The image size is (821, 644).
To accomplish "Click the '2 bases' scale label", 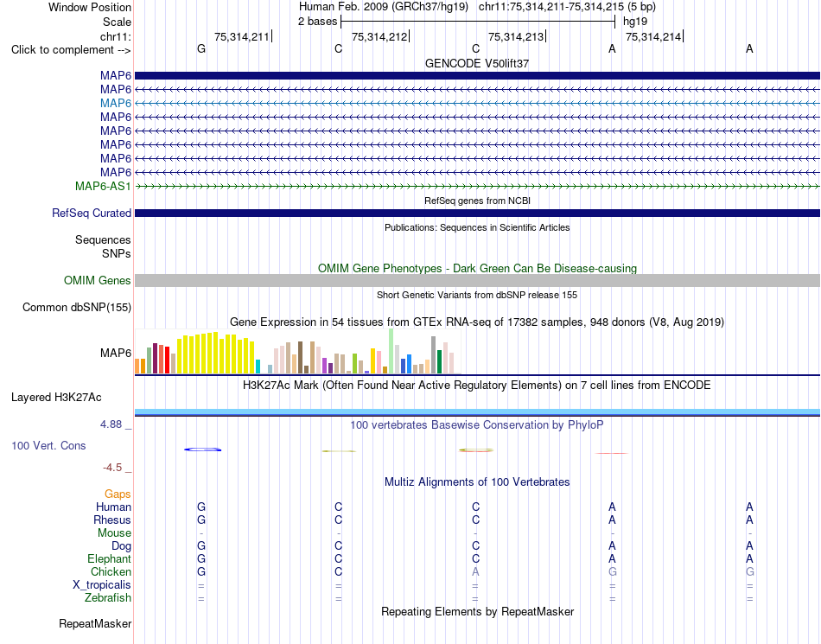I will [317, 22].
